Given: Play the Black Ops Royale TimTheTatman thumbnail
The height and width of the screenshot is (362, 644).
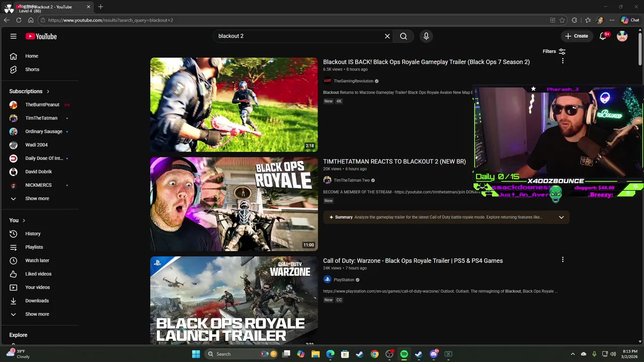Looking at the screenshot, I should click(x=234, y=204).
